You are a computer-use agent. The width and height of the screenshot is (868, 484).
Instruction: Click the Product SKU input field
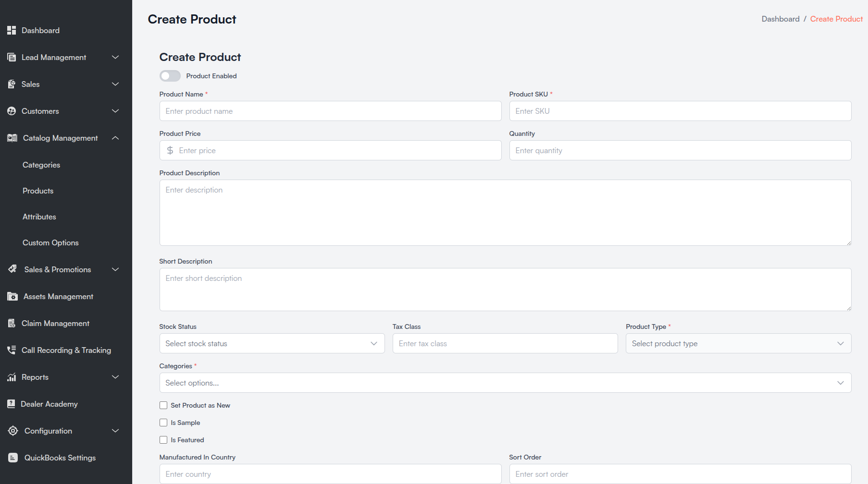[x=680, y=111]
